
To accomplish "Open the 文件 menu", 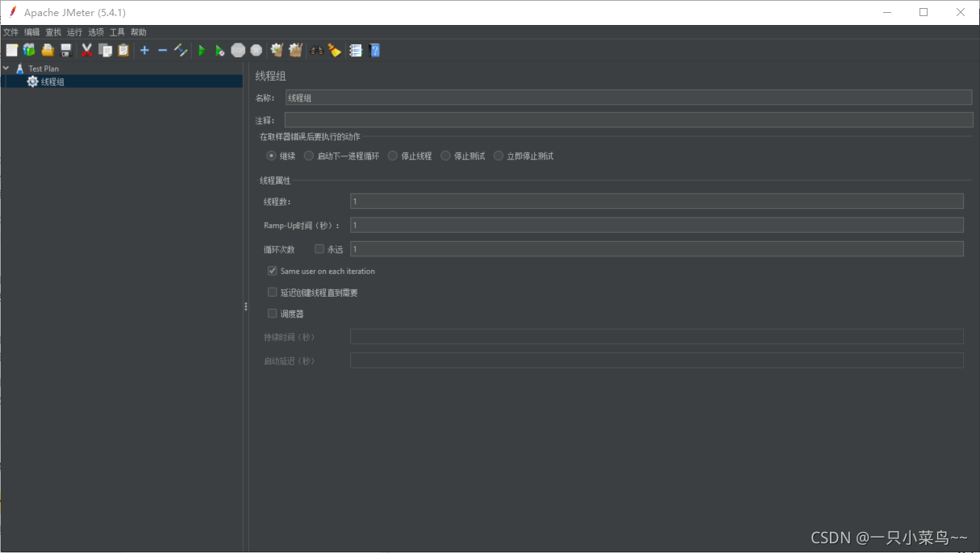I will [x=10, y=32].
